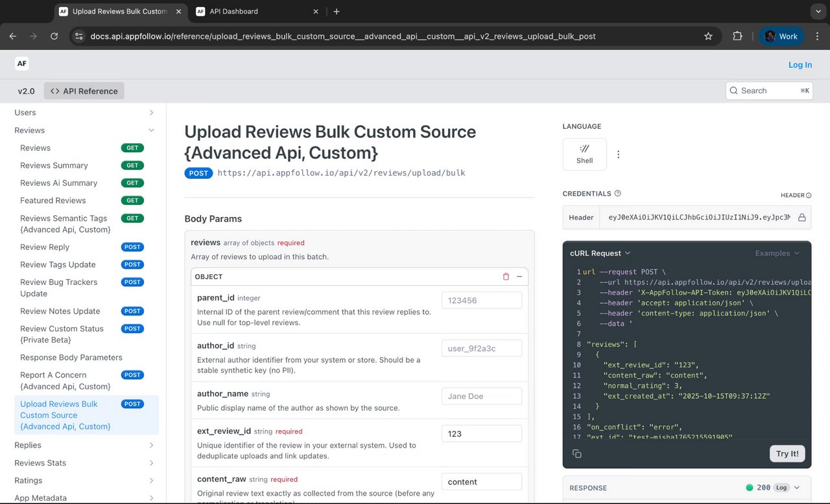Image resolution: width=830 pixels, height=504 pixels.
Task: Delete the reviews object with trash icon
Action: (x=506, y=277)
